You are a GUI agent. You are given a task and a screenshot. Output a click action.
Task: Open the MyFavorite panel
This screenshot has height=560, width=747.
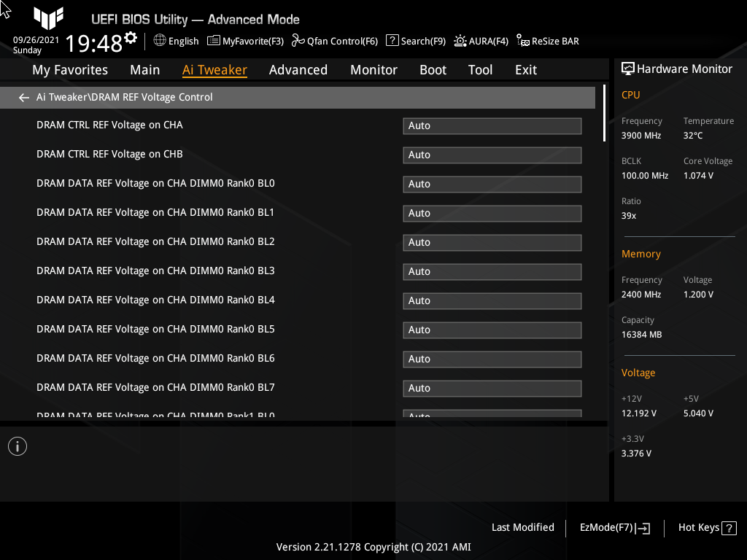245,41
